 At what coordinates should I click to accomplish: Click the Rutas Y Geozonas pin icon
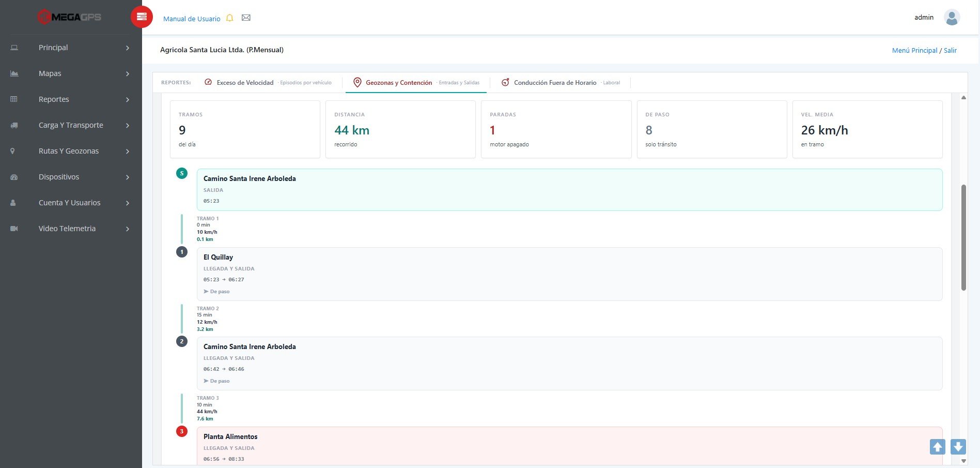13,151
